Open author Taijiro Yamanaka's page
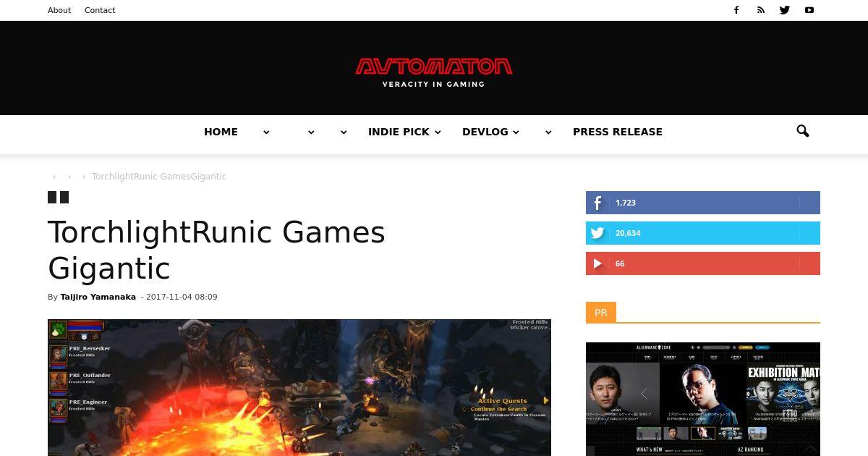The height and width of the screenshot is (456, 868). pyautogui.click(x=98, y=297)
